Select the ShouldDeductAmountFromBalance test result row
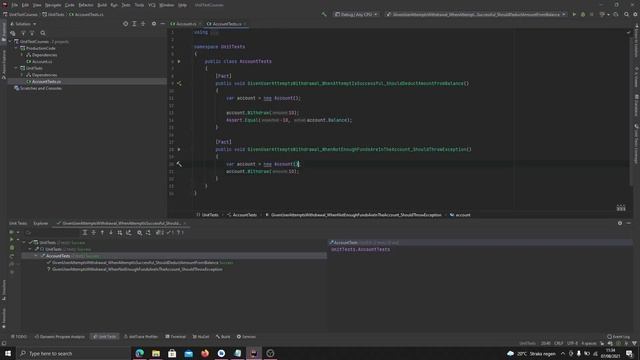The image size is (640, 360). (139, 262)
